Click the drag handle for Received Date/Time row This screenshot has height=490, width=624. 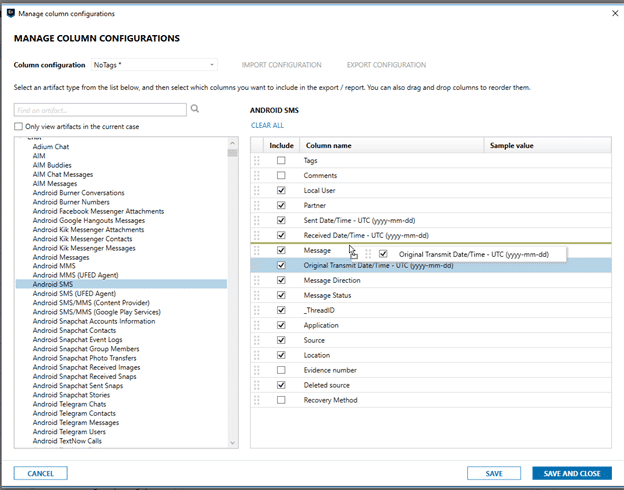[x=257, y=235]
